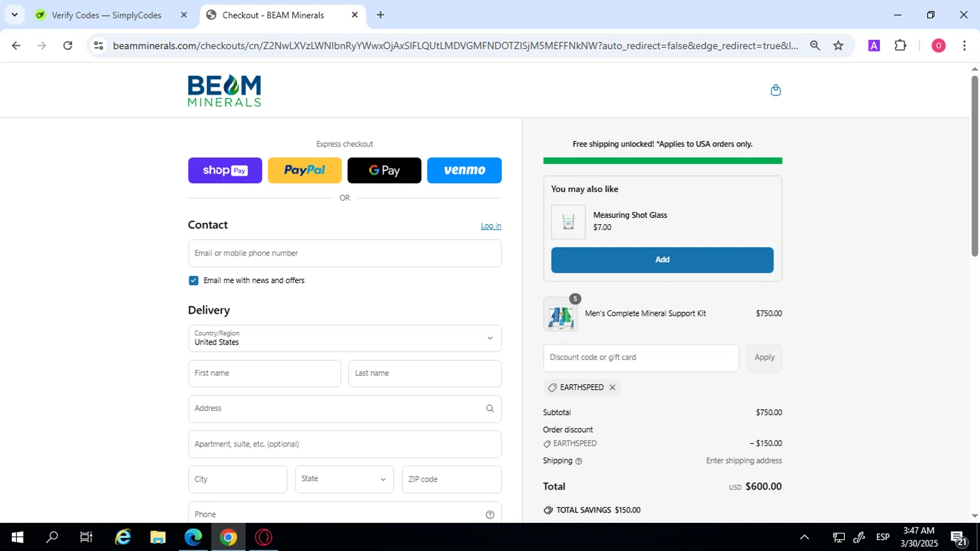Viewport: 980px width, 551px height.
Task: Open File Explorer from taskbar
Action: pos(158,537)
